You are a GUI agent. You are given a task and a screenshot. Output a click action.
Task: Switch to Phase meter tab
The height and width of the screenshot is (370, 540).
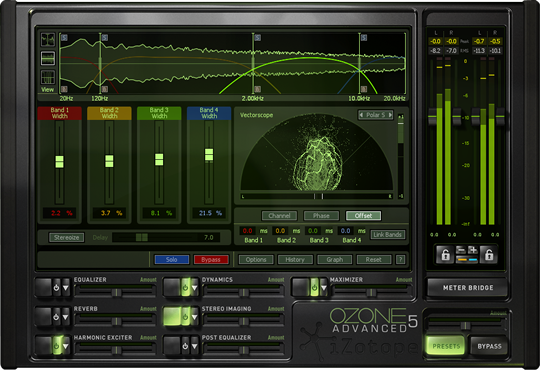click(x=321, y=216)
